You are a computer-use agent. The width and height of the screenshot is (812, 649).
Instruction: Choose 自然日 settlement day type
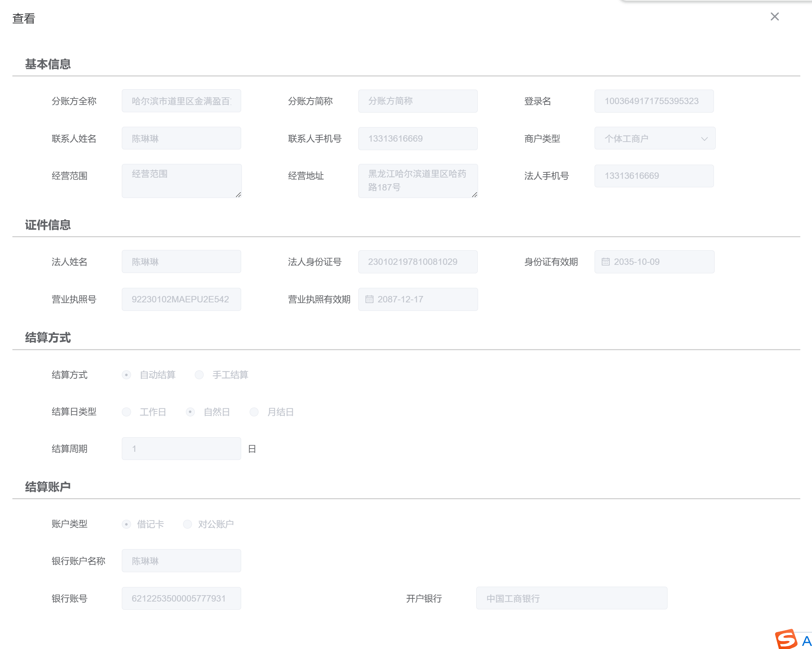click(x=190, y=412)
